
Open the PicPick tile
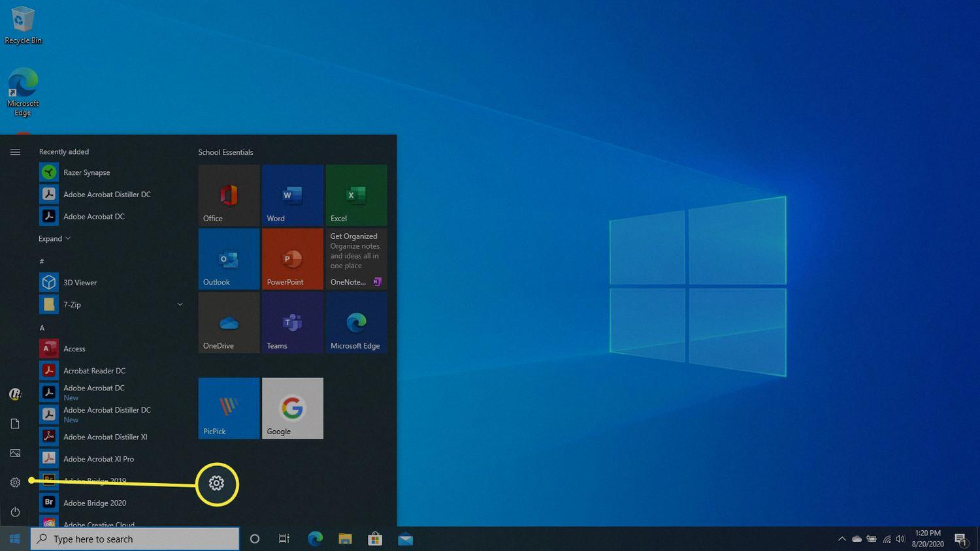(x=229, y=408)
